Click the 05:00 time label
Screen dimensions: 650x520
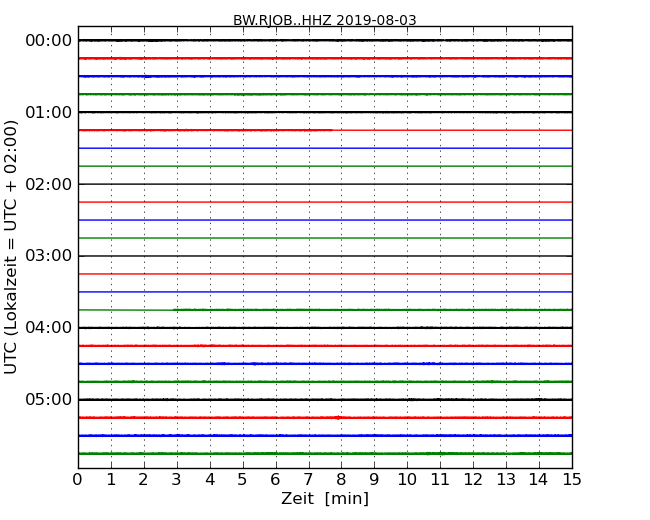point(49,399)
